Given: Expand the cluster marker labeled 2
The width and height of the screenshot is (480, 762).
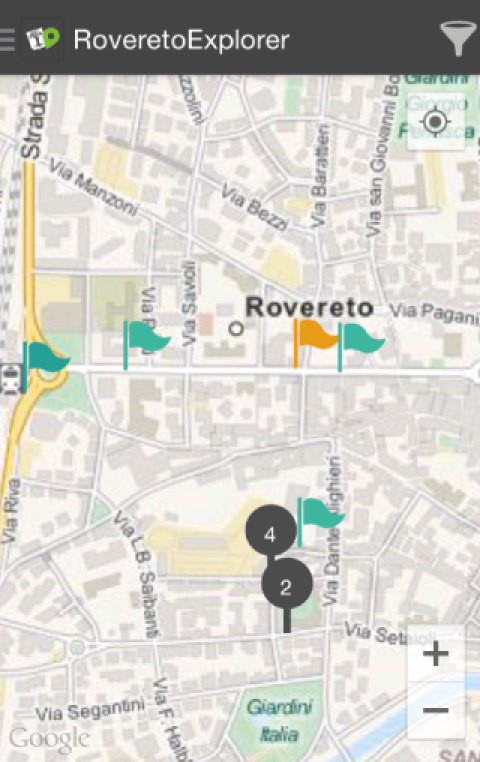Looking at the screenshot, I should 287,585.
